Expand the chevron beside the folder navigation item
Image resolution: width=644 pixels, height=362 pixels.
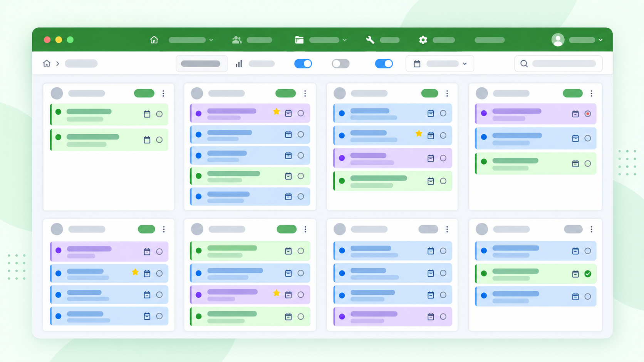click(345, 40)
